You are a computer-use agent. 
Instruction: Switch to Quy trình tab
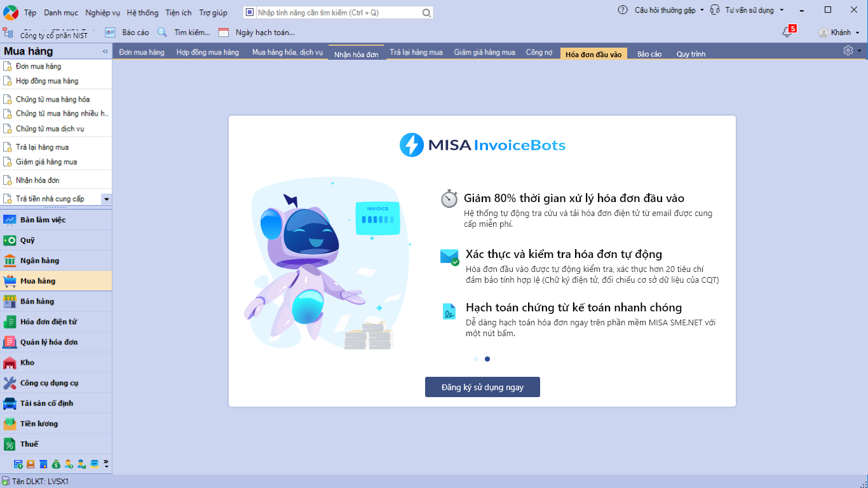pyautogui.click(x=691, y=54)
